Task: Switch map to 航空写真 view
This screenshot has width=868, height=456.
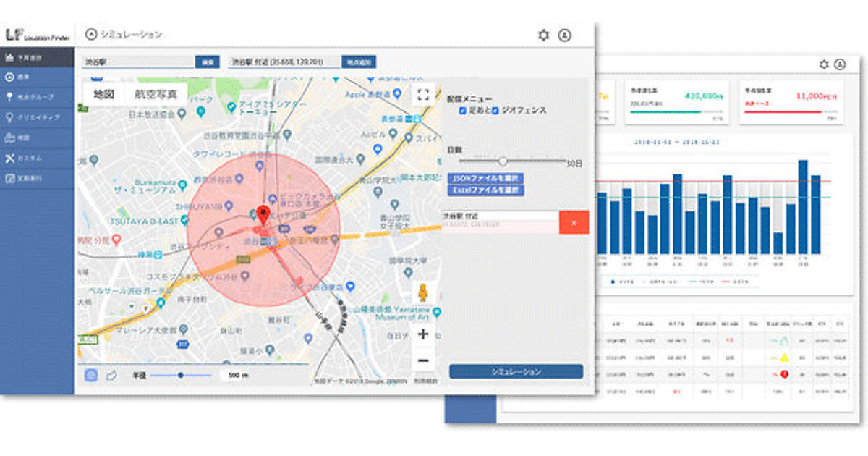Action: (x=156, y=94)
